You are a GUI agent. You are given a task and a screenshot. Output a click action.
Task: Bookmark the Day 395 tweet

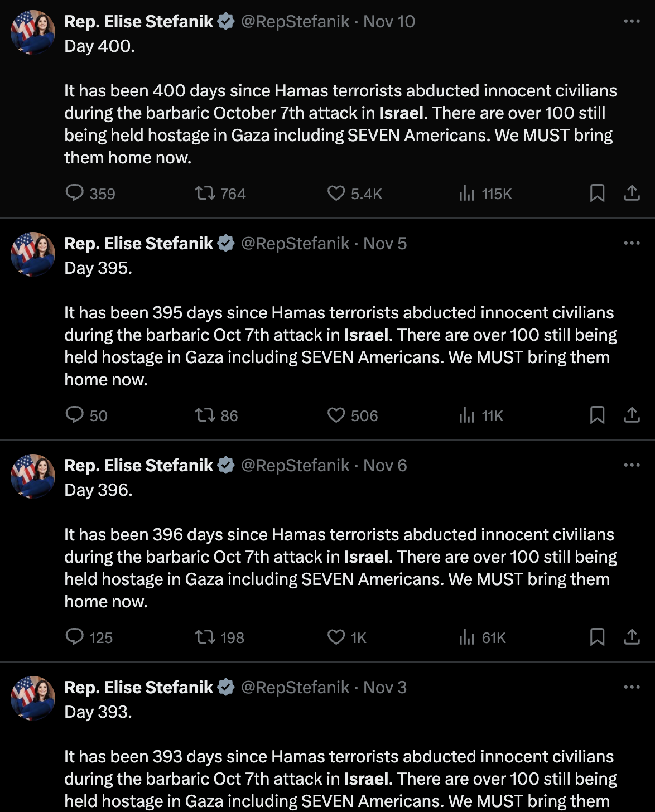tap(597, 415)
